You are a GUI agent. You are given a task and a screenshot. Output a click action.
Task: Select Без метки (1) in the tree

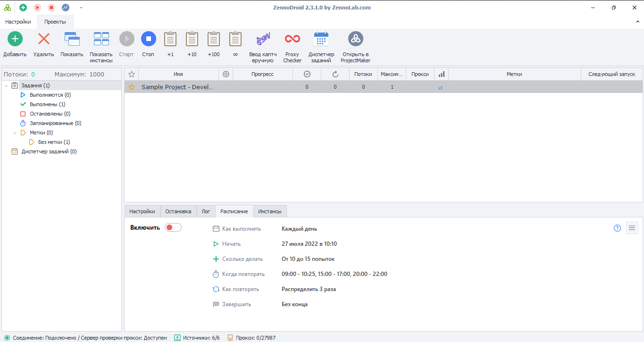tap(54, 142)
